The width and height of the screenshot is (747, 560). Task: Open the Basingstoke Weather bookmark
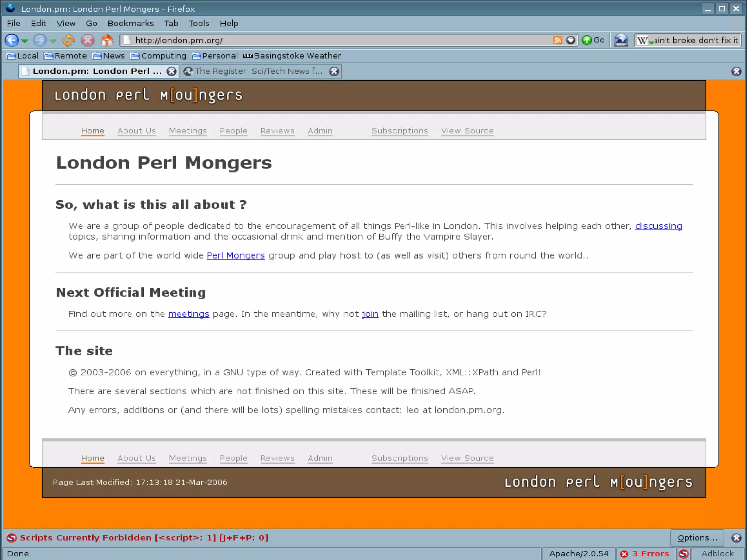pyautogui.click(x=292, y=56)
